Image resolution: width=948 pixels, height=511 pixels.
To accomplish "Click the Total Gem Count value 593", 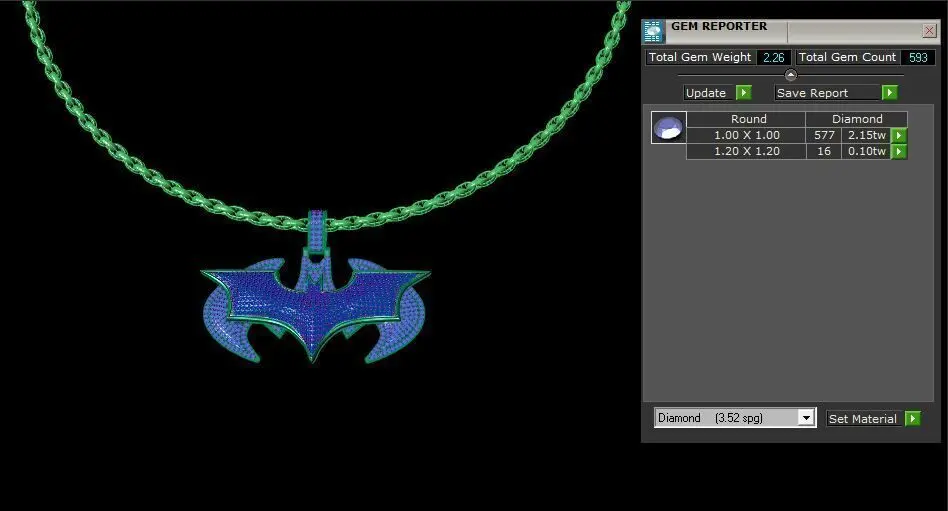I will tap(918, 57).
